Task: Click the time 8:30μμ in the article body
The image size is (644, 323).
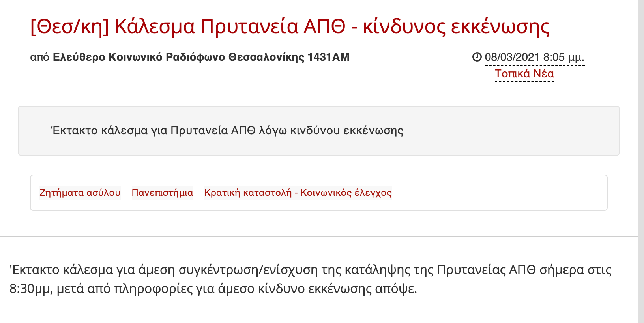Action: pos(30,289)
